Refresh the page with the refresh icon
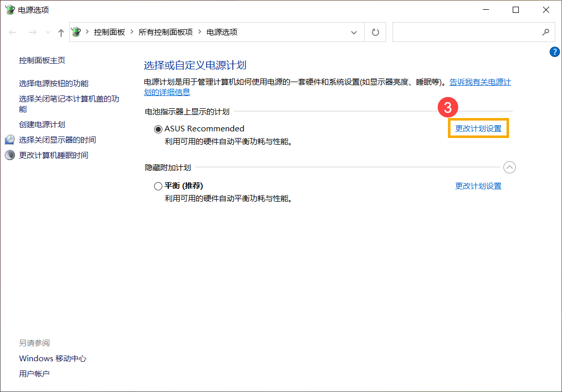The height and width of the screenshot is (392, 562). (375, 32)
